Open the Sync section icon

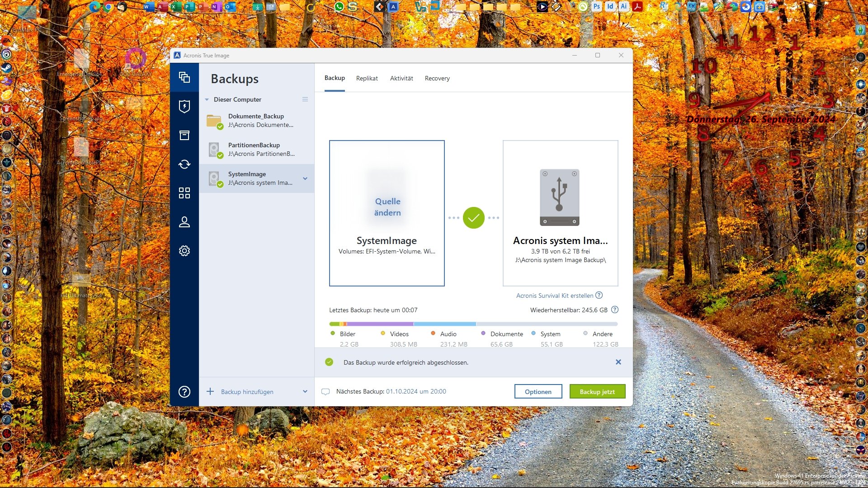tap(184, 164)
